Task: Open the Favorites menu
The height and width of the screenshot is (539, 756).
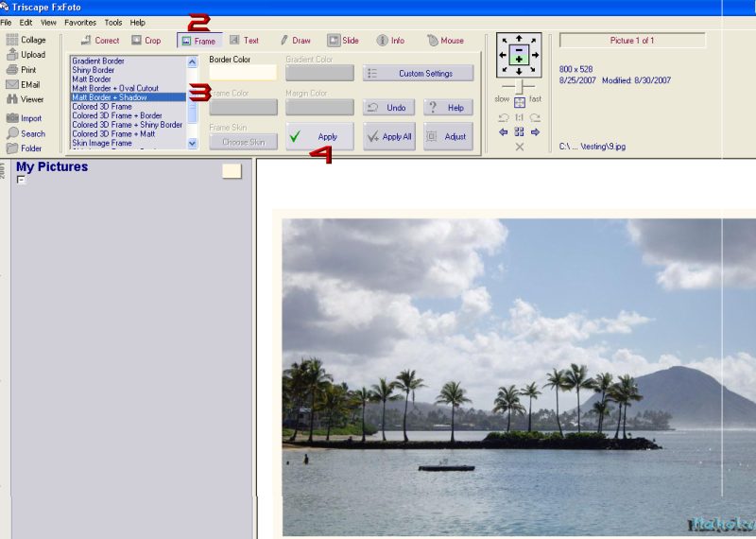Action: click(80, 22)
